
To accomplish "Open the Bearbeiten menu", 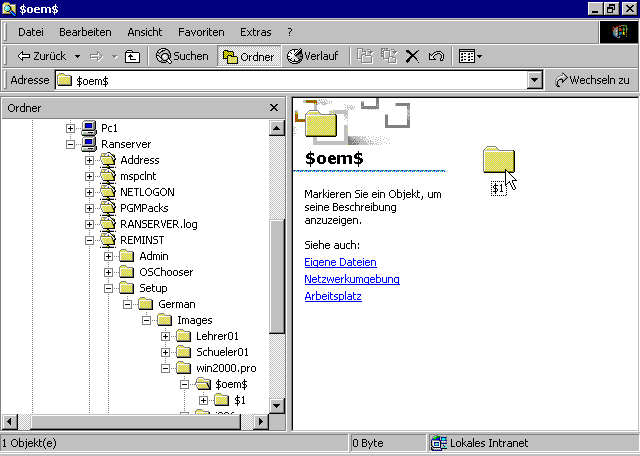I will pos(85,32).
